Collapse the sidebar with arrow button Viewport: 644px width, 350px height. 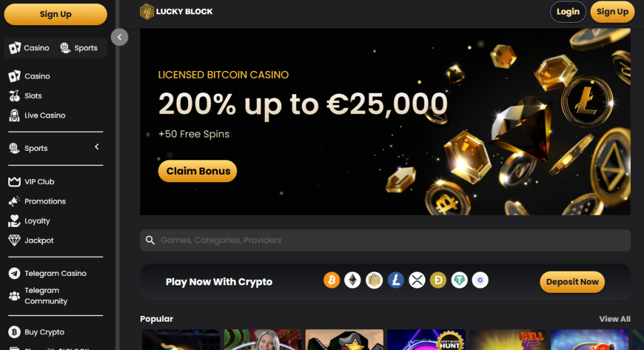click(119, 37)
